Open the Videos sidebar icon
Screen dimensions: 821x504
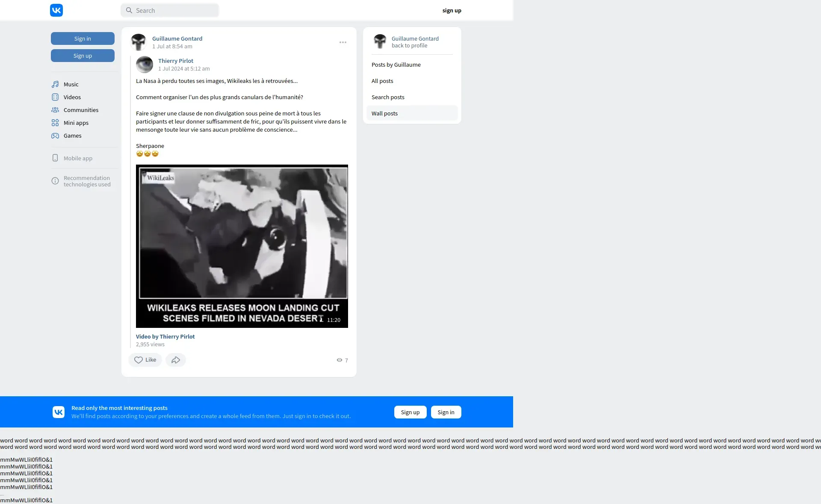[x=55, y=97]
